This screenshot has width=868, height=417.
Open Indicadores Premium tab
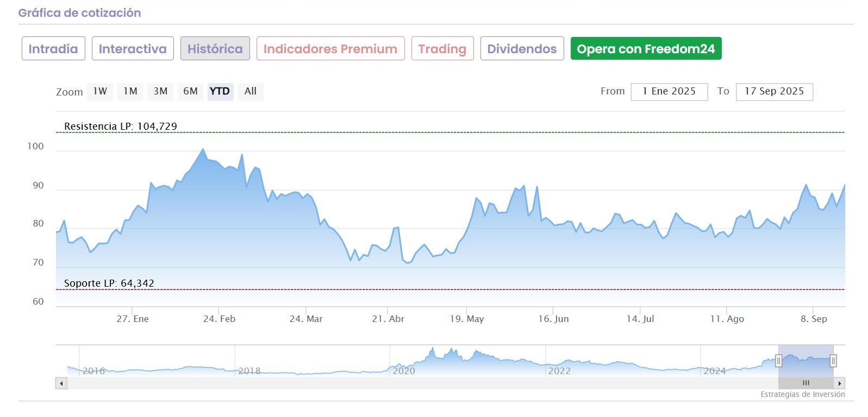[330, 49]
